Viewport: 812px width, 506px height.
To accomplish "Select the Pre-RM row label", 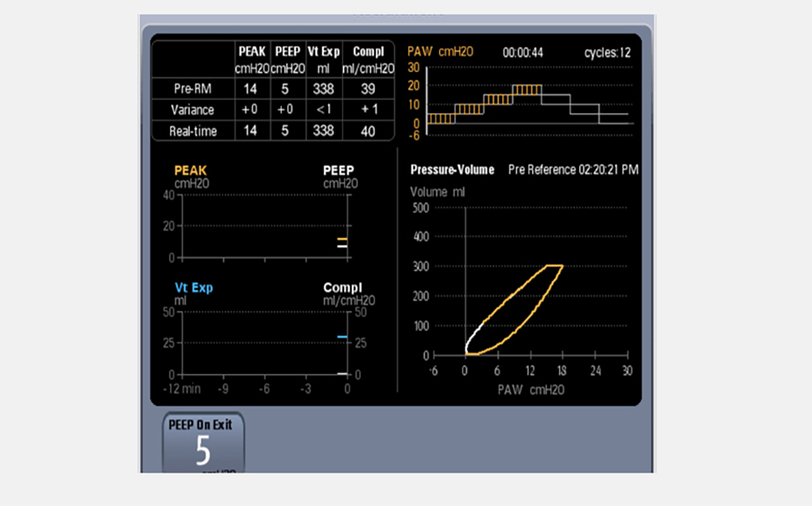I will [192, 89].
